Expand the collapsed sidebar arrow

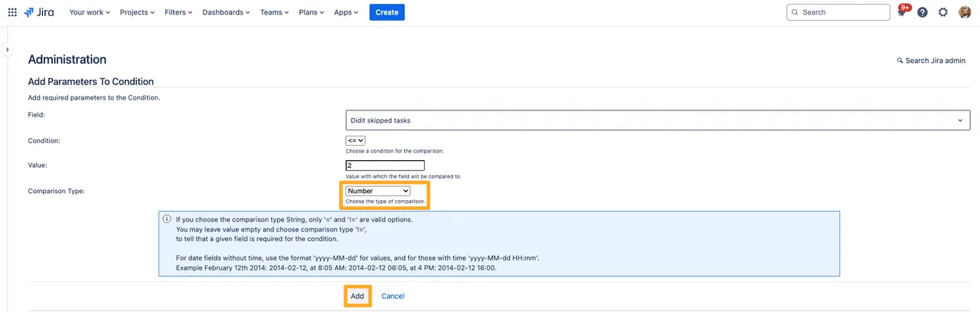(7, 50)
